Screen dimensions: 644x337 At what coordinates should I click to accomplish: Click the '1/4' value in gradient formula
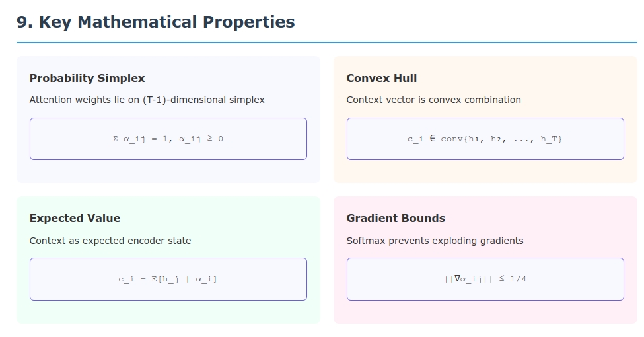click(x=518, y=279)
